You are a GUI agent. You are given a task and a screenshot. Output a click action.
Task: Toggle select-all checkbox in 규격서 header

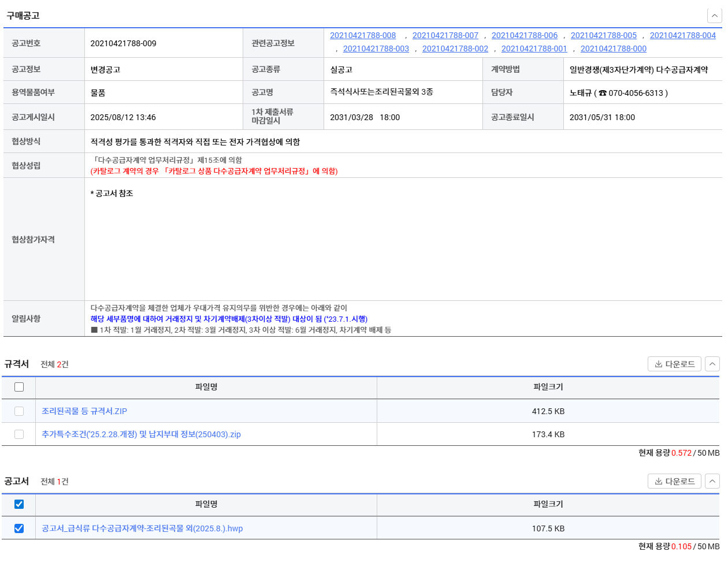19,387
